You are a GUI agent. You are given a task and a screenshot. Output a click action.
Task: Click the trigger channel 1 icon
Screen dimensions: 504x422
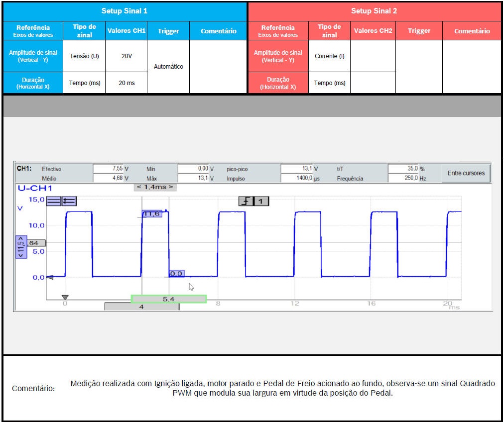coord(262,201)
